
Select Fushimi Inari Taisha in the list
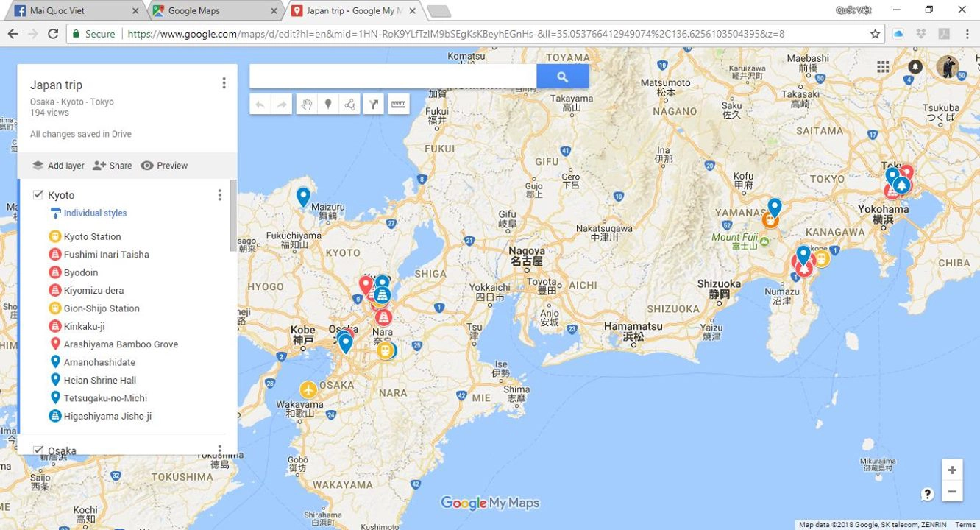click(x=106, y=255)
